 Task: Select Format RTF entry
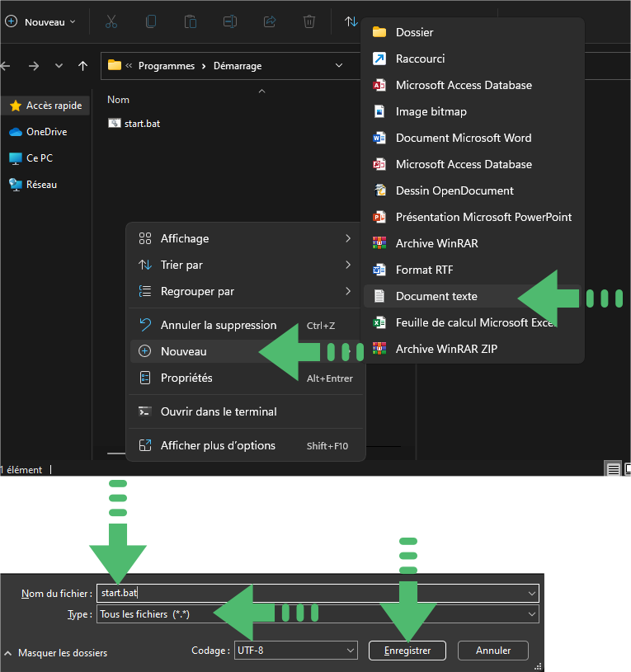pos(473,270)
